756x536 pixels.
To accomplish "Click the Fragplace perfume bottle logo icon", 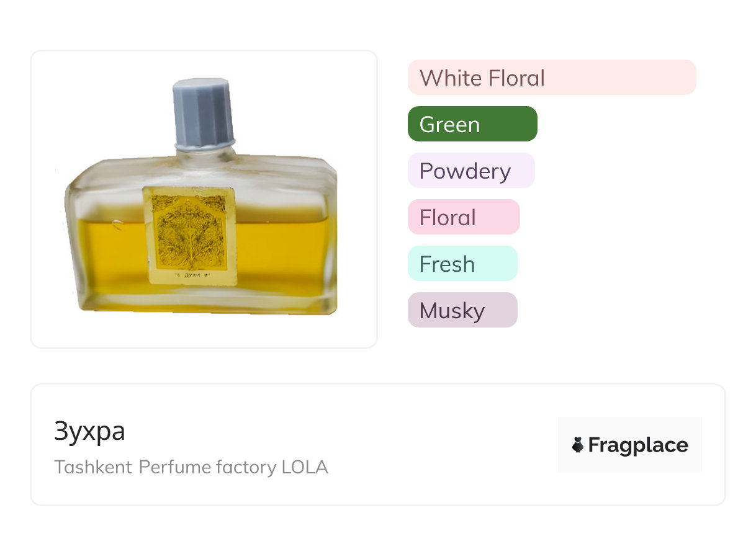I will click(x=578, y=445).
